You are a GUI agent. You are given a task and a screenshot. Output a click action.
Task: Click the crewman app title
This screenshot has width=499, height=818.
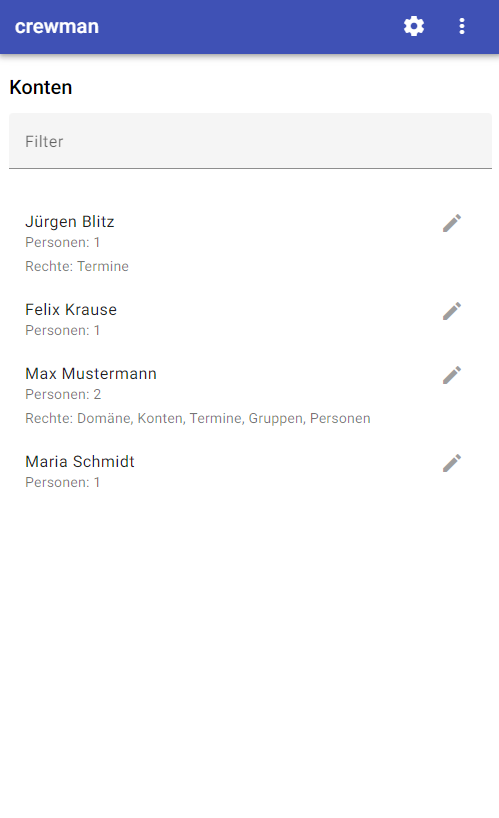click(57, 27)
